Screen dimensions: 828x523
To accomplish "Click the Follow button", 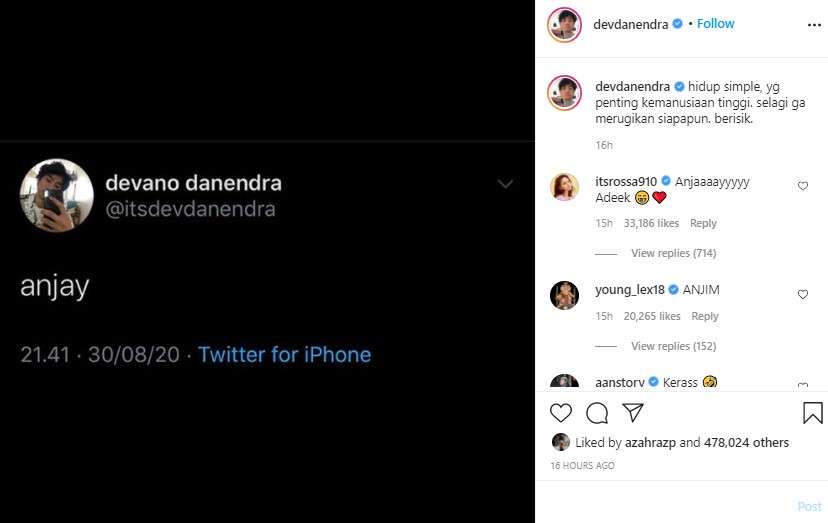I will coord(715,23).
